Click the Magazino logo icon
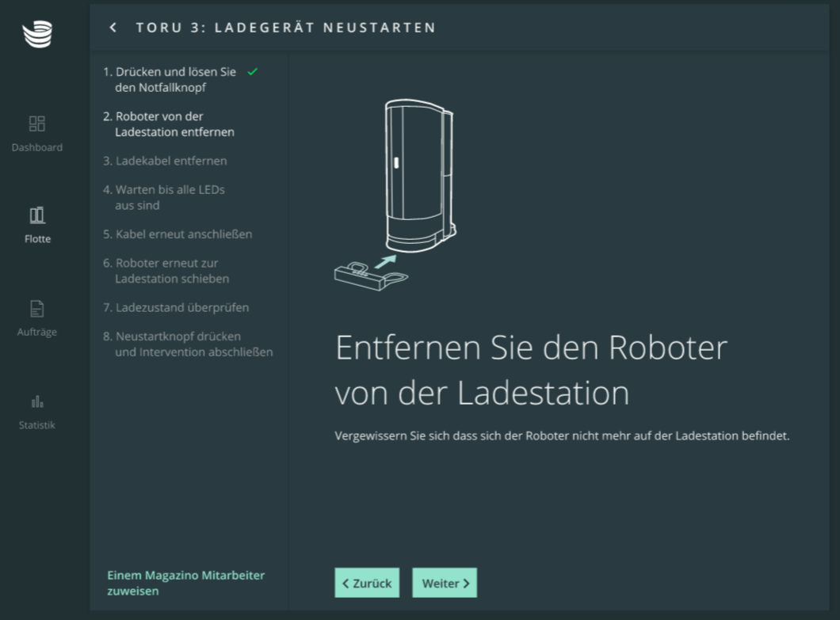 tap(37, 34)
